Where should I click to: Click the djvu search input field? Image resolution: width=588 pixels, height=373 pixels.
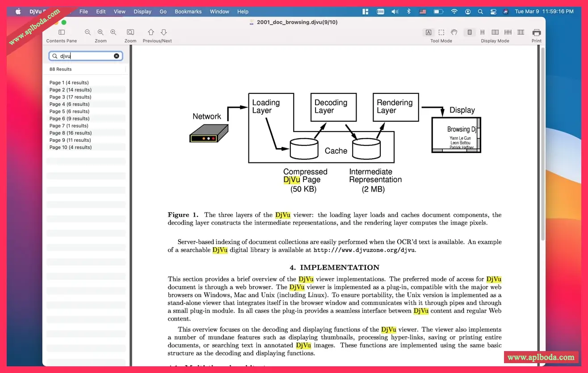tap(86, 56)
